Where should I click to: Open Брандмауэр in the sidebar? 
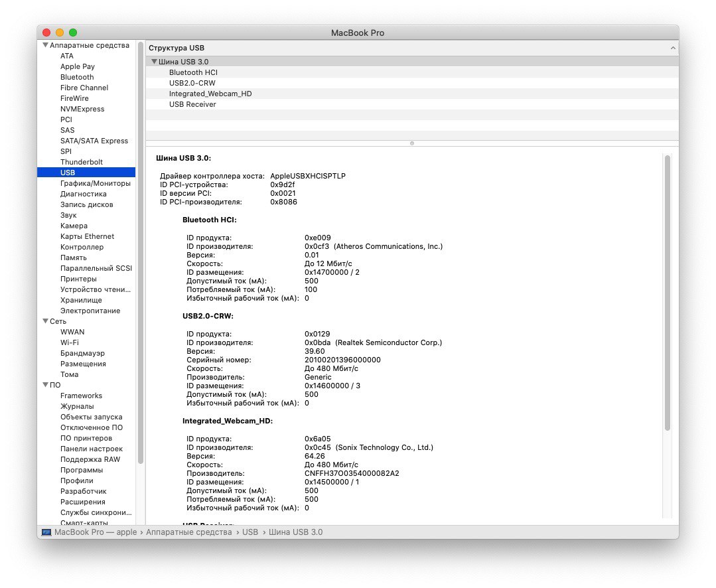(83, 353)
